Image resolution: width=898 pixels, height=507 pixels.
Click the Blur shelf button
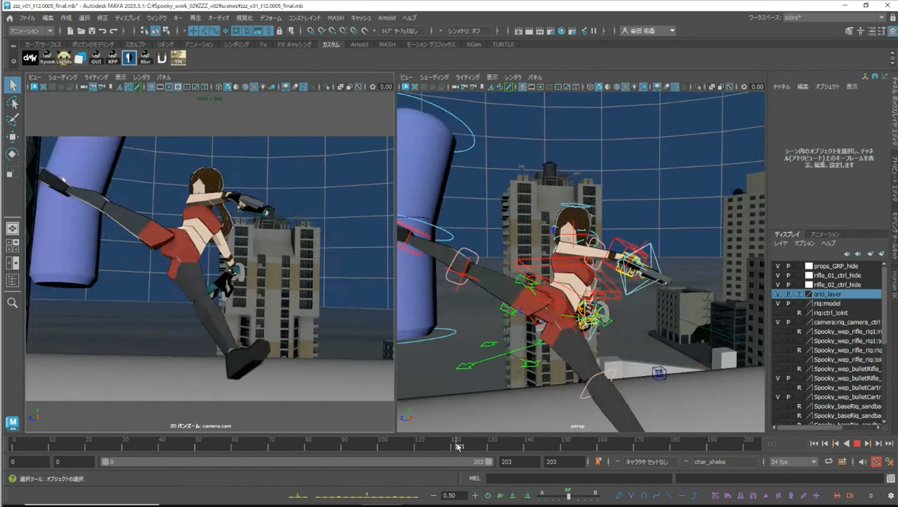146,58
